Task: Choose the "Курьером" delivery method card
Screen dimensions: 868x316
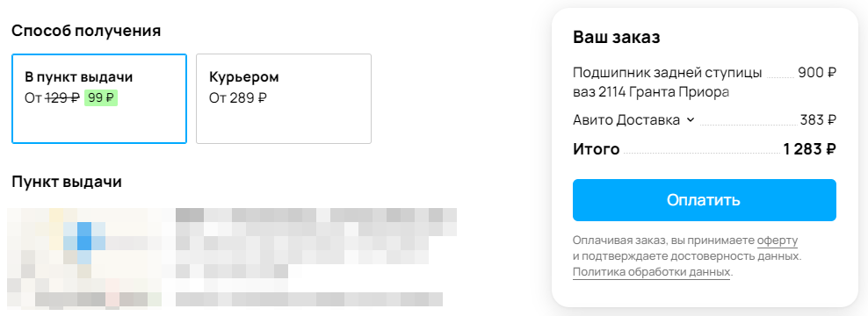Action: 284,98
